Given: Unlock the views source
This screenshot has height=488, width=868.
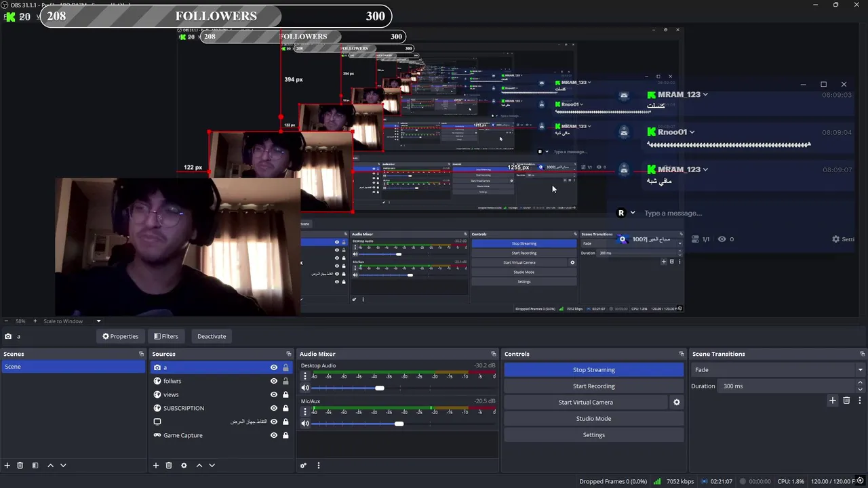Looking at the screenshot, I should [x=285, y=394].
